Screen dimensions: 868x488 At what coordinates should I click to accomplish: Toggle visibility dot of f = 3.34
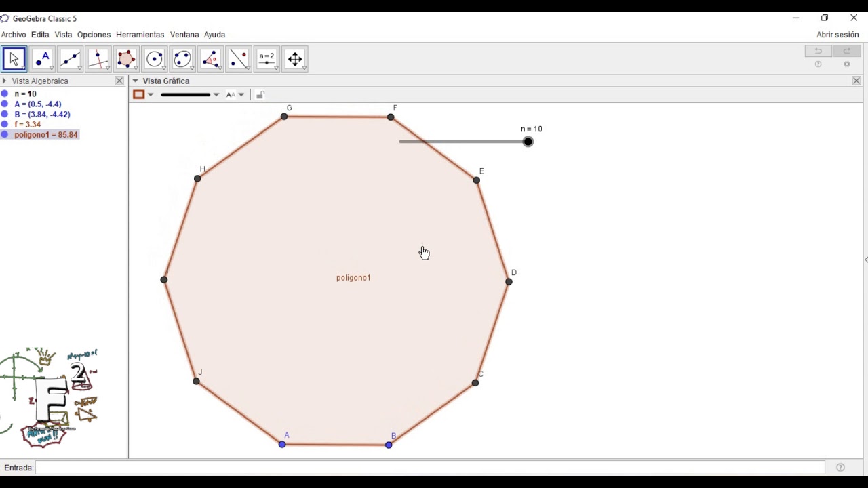click(5, 125)
